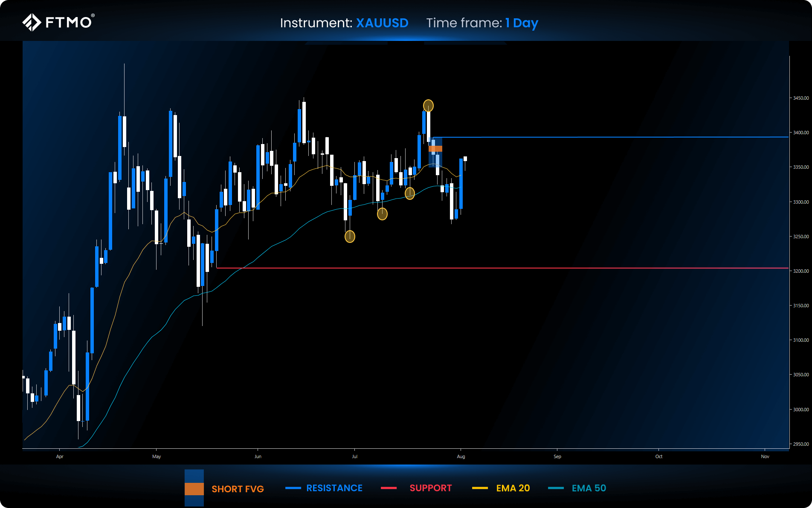
Task: Click the teal EMA 50 line swatch in legend
Action: click(556, 488)
